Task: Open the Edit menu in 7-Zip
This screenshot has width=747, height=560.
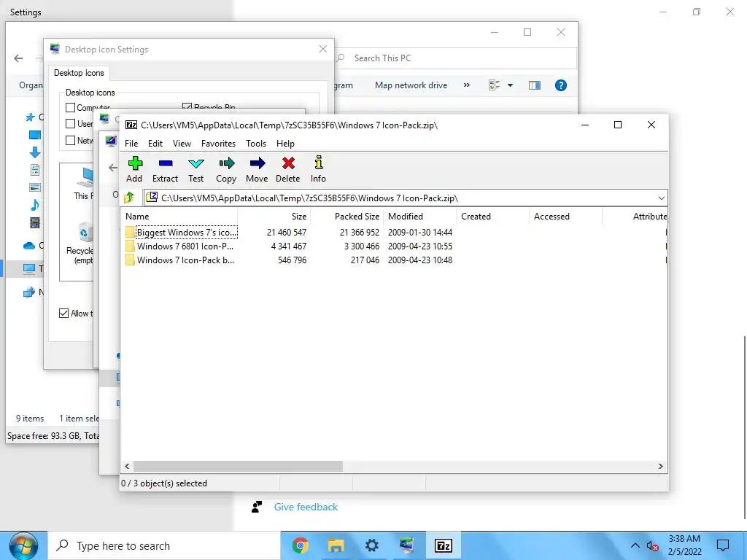Action: 155,144
